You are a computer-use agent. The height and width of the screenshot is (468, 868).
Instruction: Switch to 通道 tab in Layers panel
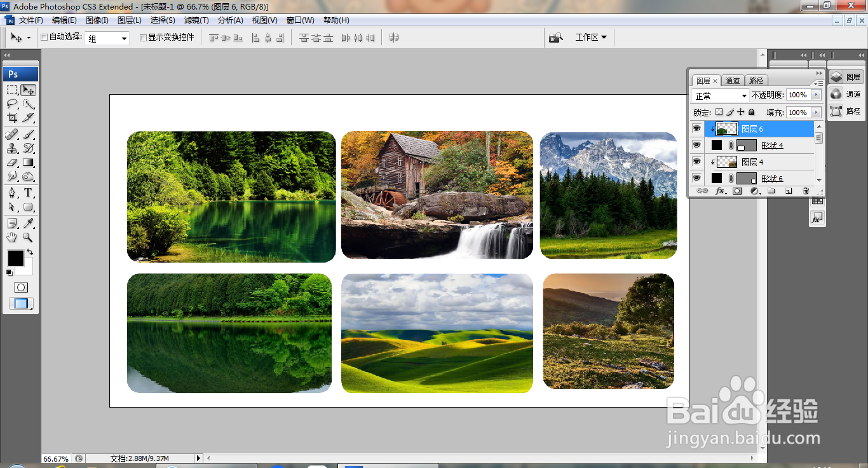coord(733,81)
